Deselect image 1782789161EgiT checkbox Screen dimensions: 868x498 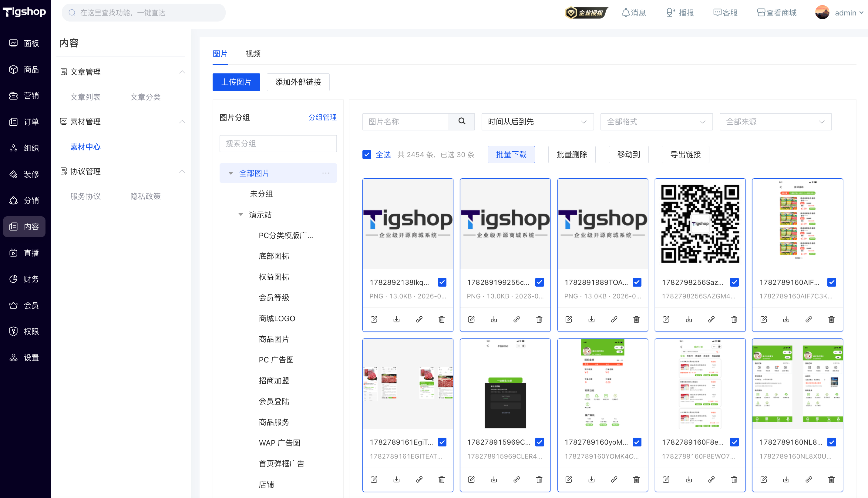click(x=442, y=442)
